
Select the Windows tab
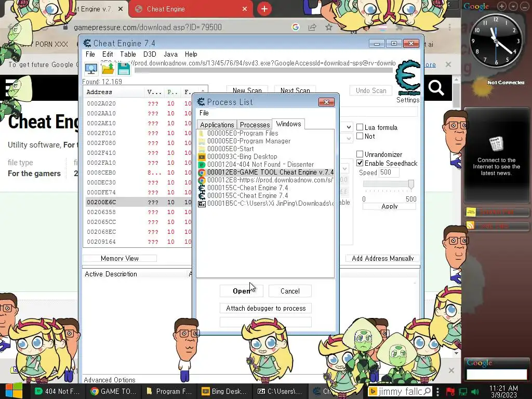[288, 124]
